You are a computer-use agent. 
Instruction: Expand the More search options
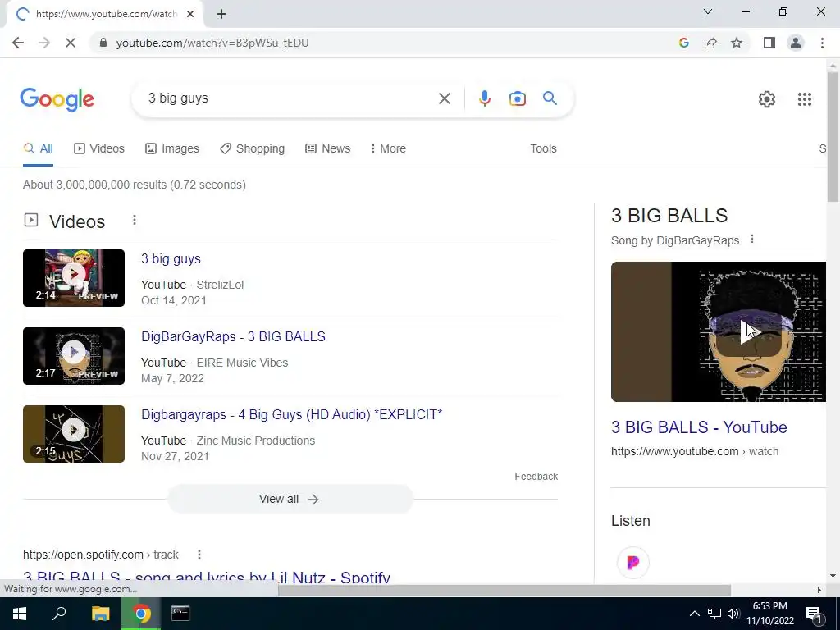[x=388, y=148]
